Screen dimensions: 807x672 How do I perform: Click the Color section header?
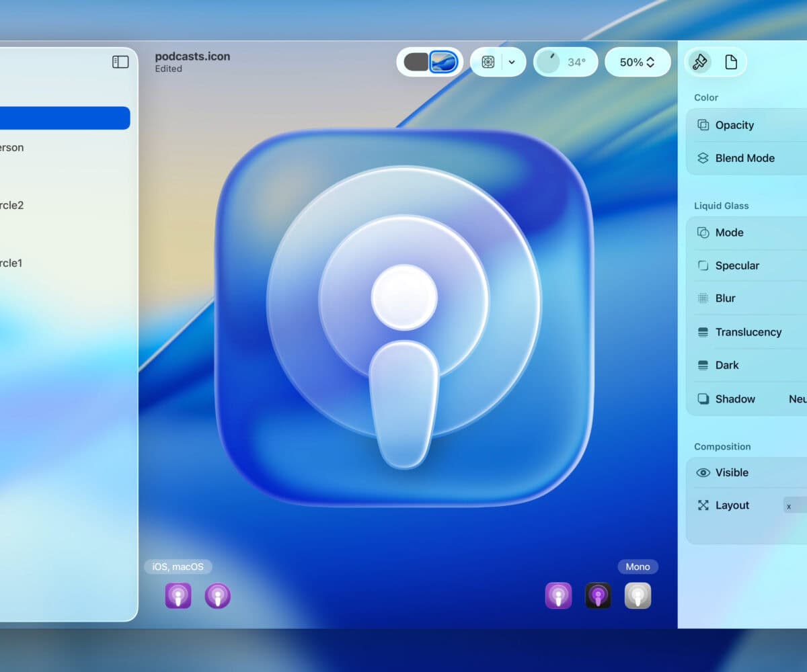coord(706,97)
